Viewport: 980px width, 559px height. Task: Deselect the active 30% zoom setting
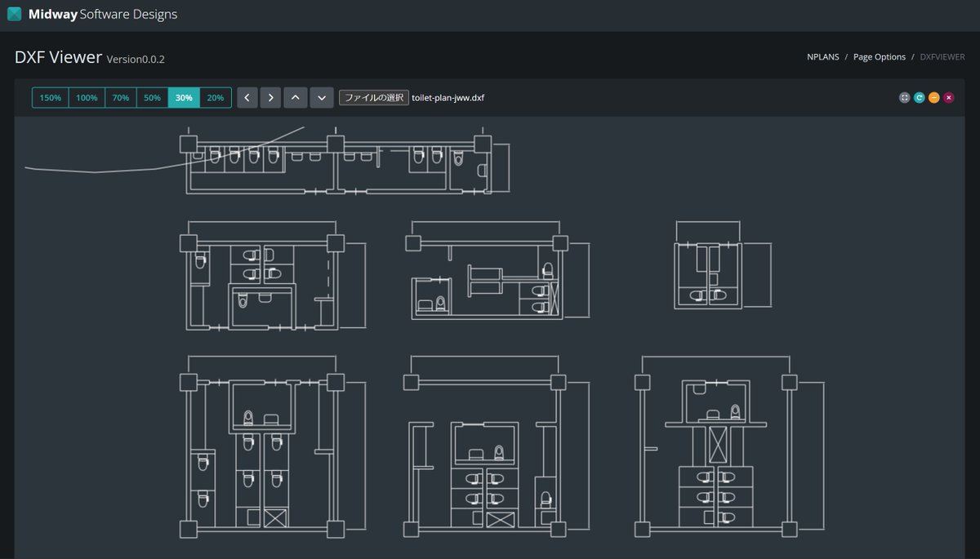pos(184,97)
